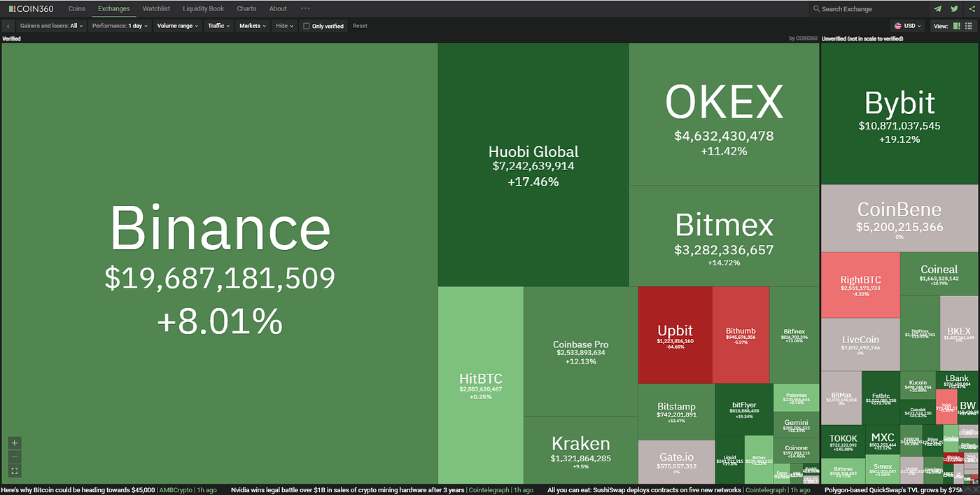
Task: Open the Bitstamp tile
Action: click(x=676, y=411)
